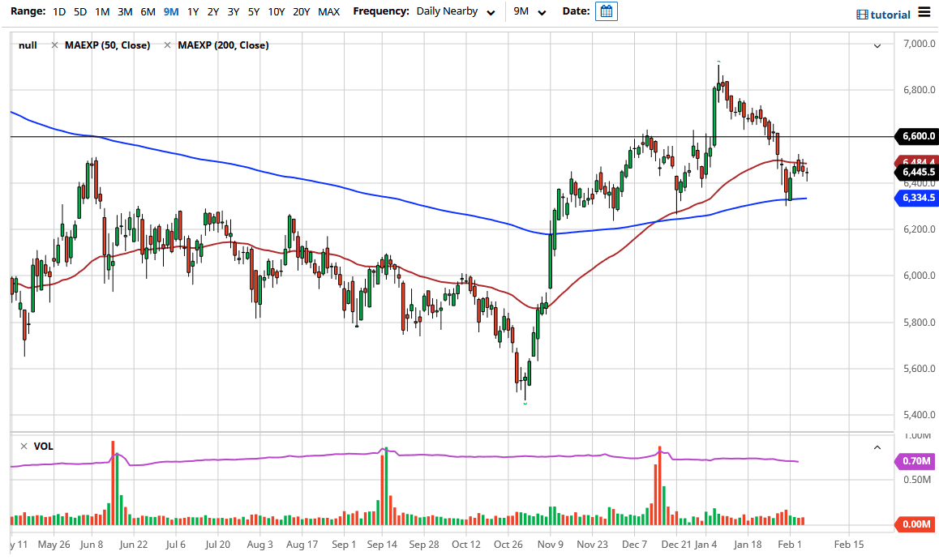This screenshot has height=560, width=939.
Task: Switch to the 5Y range
Action: pos(252,11)
